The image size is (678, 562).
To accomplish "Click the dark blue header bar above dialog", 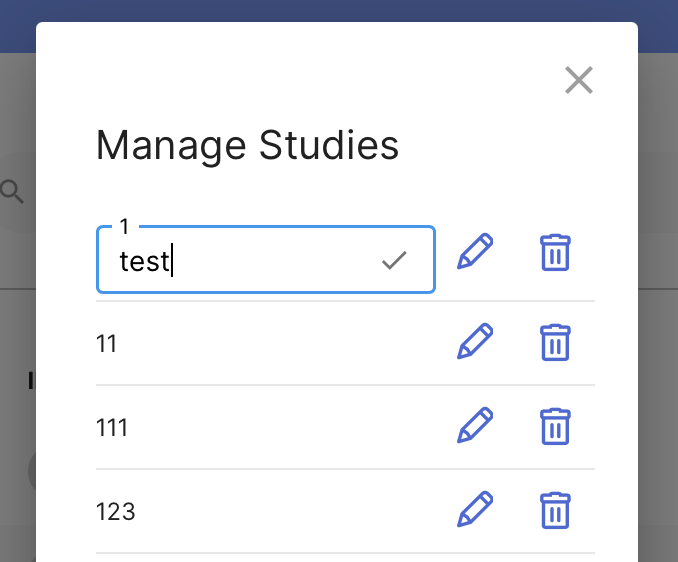I will pos(339,11).
